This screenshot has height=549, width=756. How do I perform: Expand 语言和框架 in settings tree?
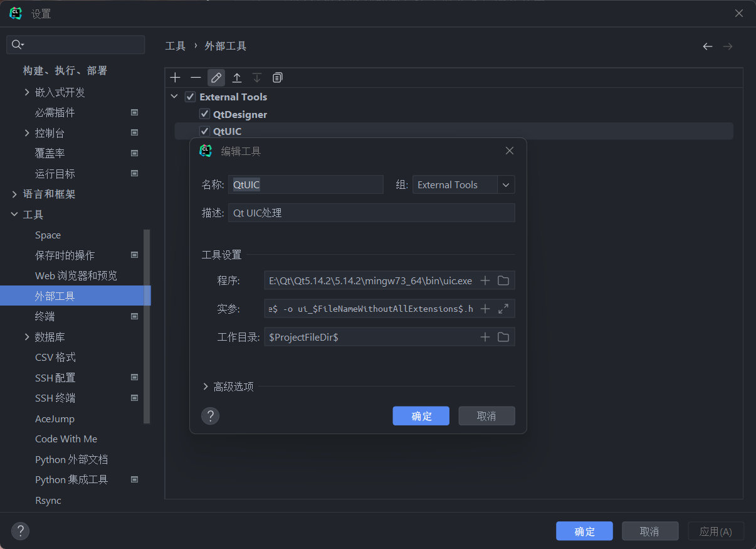[14, 195]
